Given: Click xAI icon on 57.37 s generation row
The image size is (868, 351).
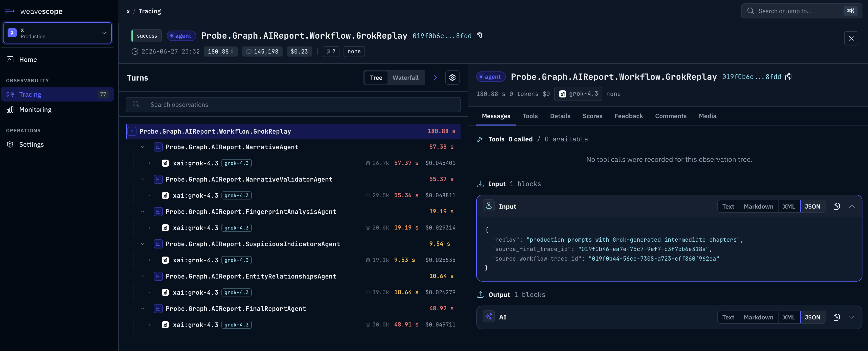Looking at the screenshot, I should click(x=165, y=163).
